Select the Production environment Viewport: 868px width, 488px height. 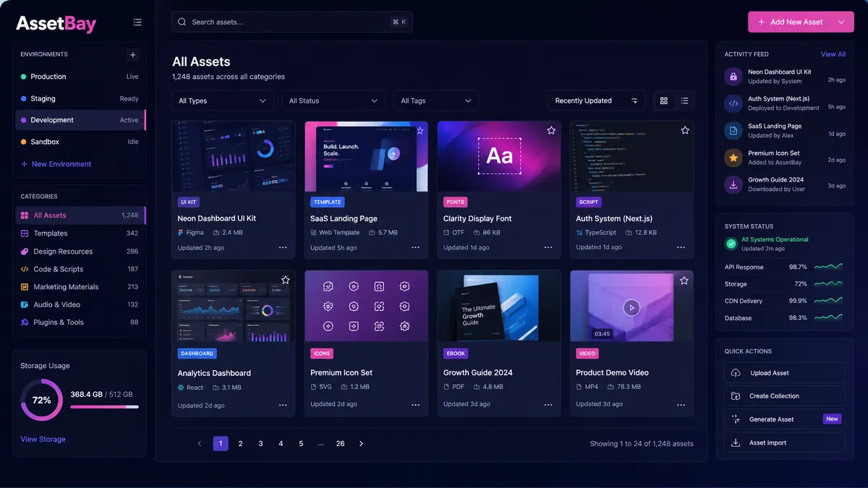point(80,77)
